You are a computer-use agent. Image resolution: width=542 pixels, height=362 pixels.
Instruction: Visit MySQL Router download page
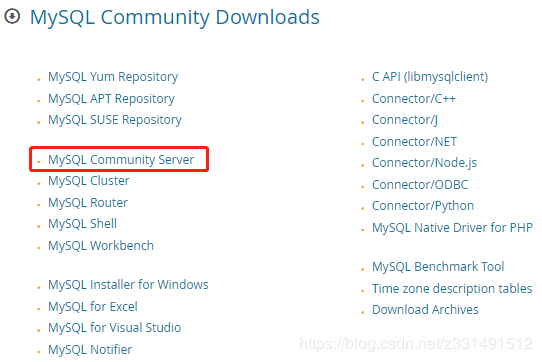[88, 203]
